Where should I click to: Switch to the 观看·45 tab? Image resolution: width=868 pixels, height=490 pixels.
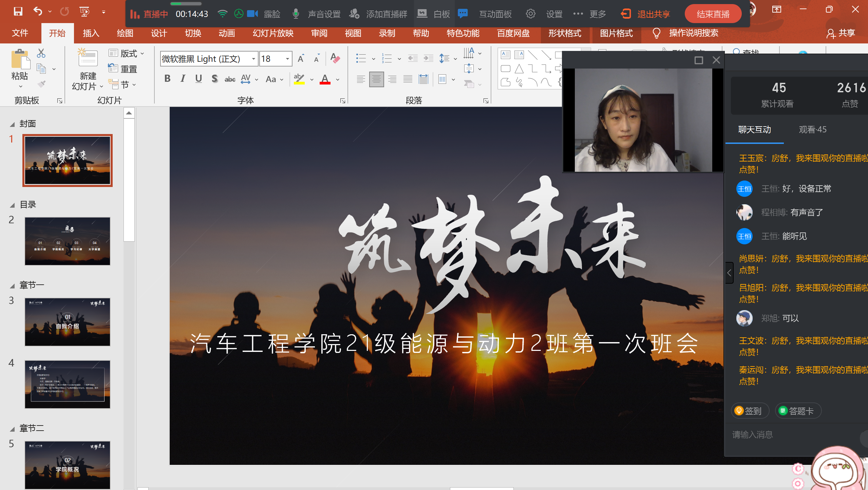coord(812,130)
